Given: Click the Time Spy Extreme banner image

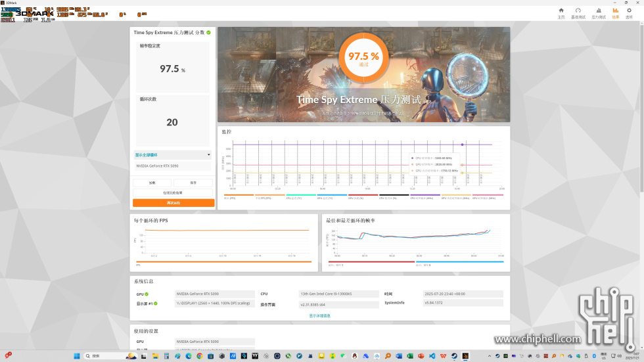Looking at the screenshot, I should pyautogui.click(x=364, y=75).
